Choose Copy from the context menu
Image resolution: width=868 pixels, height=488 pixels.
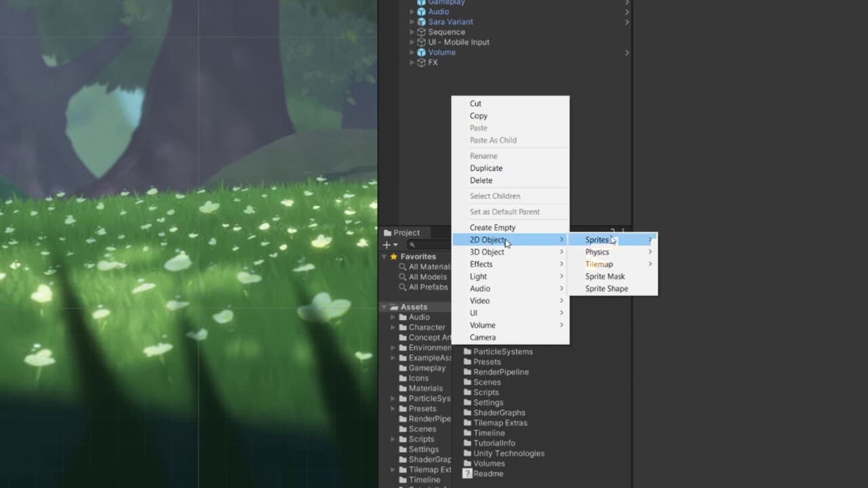(x=511, y=116)
